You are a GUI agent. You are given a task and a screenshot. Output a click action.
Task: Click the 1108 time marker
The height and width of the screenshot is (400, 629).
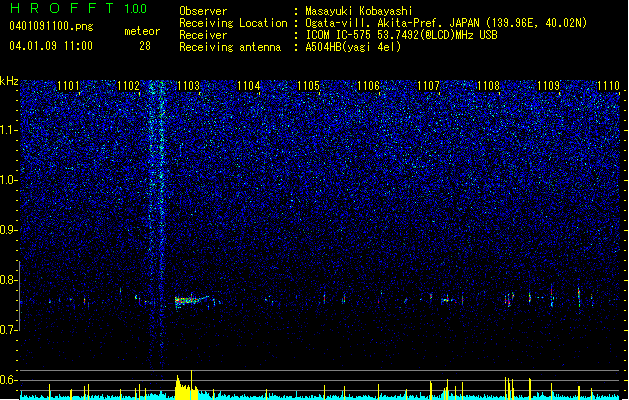489,86
